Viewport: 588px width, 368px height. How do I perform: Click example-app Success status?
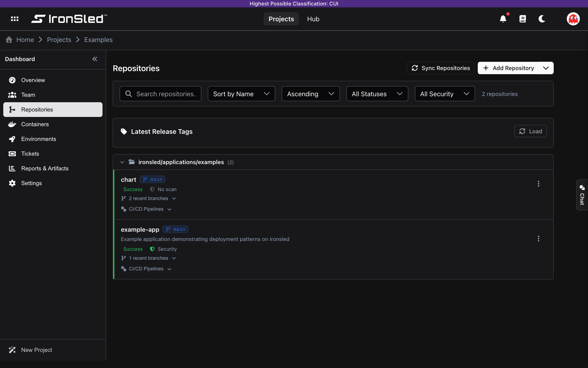(x=133, y=249)
